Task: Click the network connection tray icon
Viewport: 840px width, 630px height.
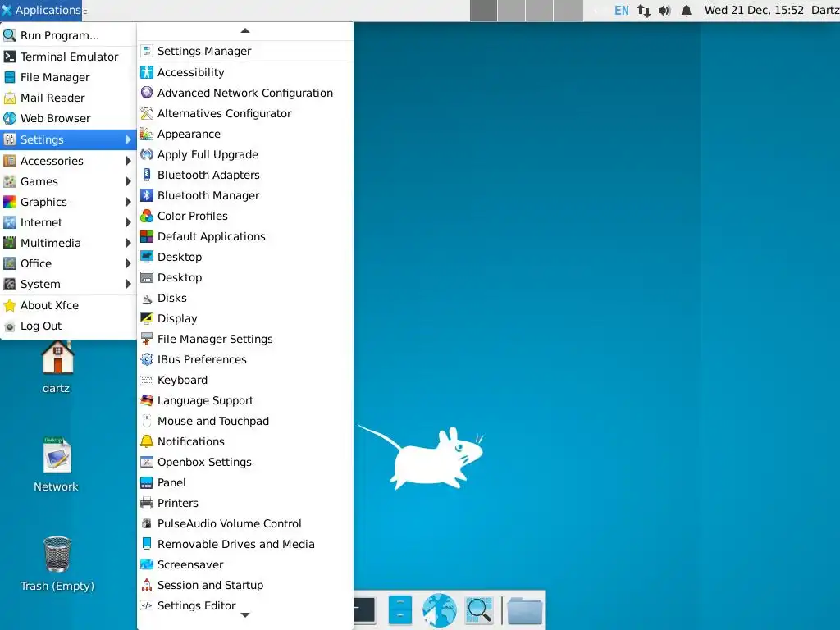Action: coord(643,10)
